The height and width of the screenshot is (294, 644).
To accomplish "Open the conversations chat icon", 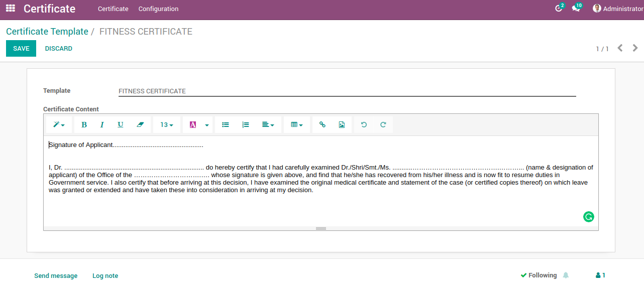I will pyautogui.click(x=577, y=8).
